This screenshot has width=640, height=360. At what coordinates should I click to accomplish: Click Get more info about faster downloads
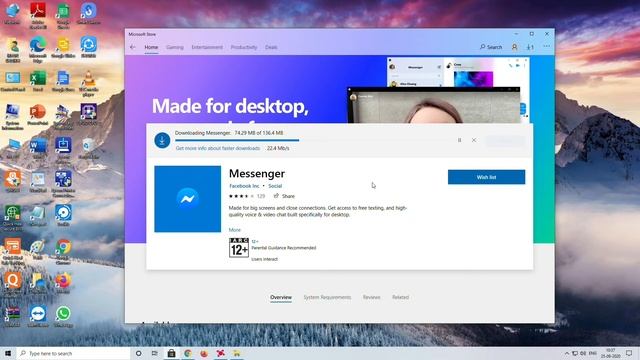click(x=218, y=148)
